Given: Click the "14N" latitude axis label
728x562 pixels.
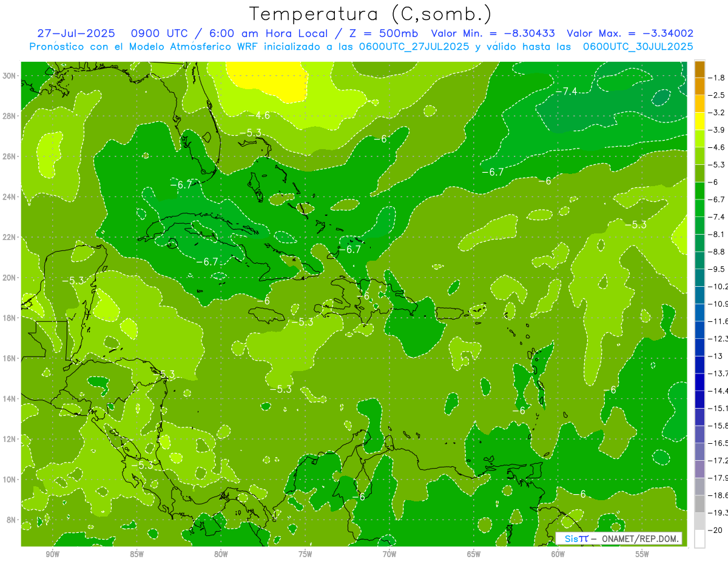Looking at the screenshot, I should click(10, 398).
